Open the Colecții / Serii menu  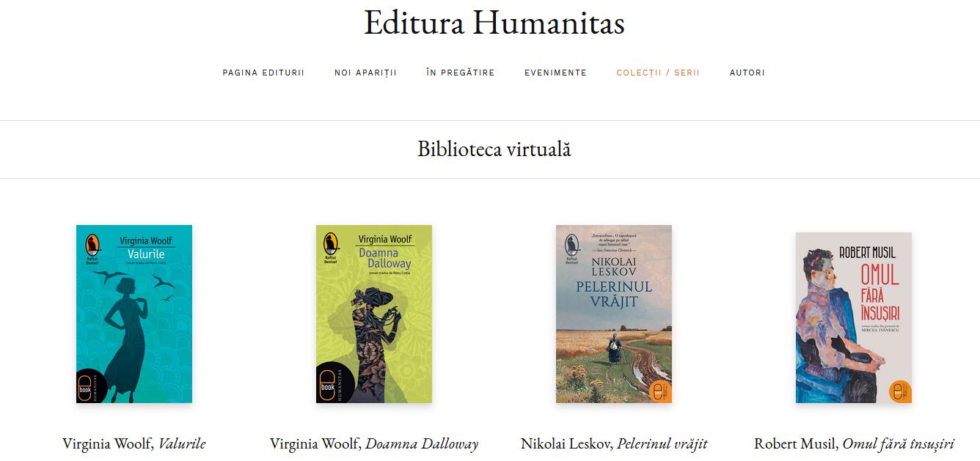click(x=658, y=73)
